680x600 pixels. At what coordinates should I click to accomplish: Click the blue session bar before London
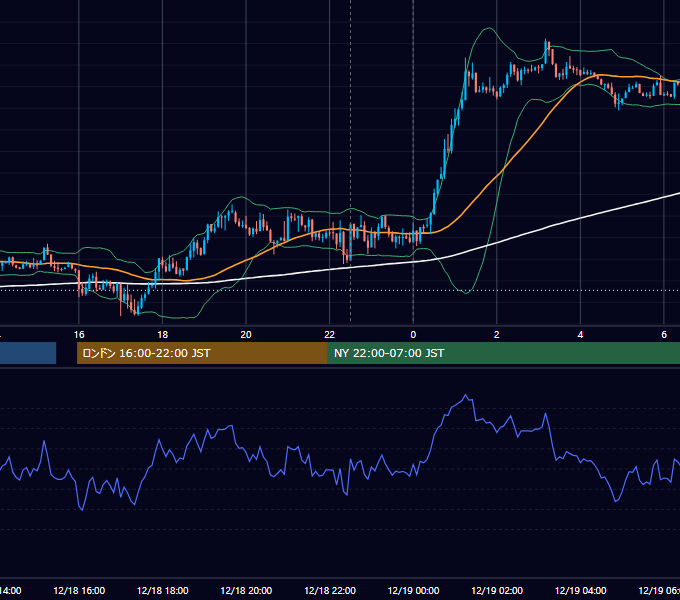point(28,353)
